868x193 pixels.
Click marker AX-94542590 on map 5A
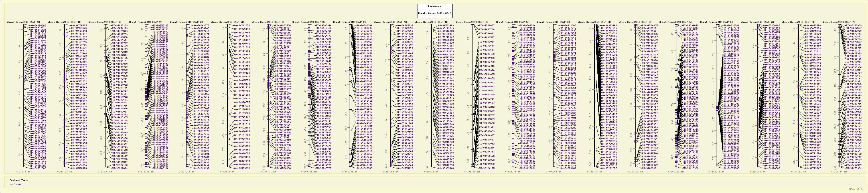click(x=527, y=25)
